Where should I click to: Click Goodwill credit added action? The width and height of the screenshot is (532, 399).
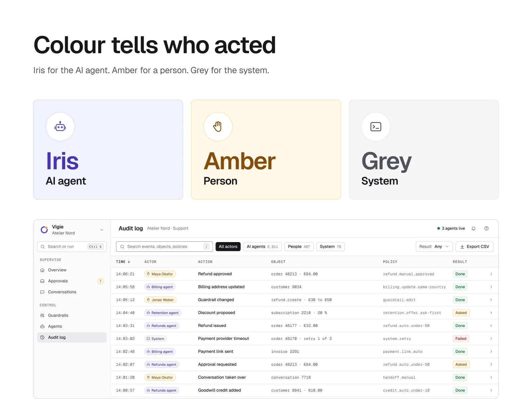pyautogui.click(x=219, y=390)
